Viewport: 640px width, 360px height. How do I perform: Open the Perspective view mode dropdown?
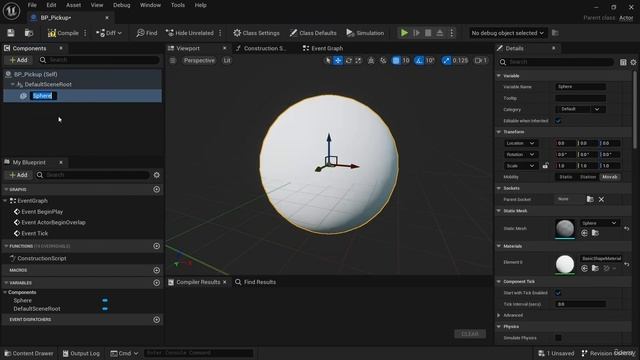click(x=199, y=60)
